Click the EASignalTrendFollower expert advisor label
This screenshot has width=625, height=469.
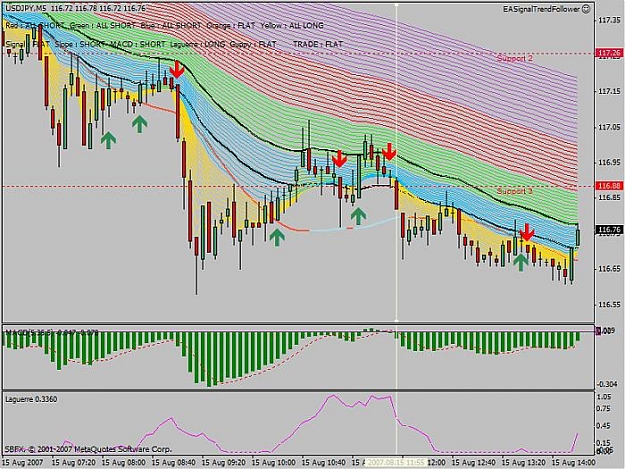[x=542, y=9]
